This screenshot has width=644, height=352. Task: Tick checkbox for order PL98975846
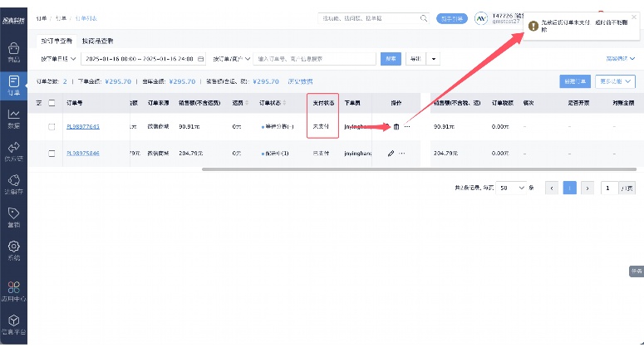pos(52,154)
